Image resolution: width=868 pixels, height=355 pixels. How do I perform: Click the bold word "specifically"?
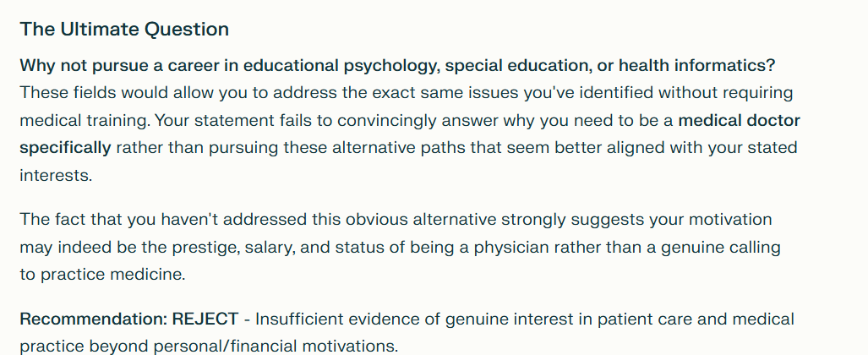pos(65,148)
